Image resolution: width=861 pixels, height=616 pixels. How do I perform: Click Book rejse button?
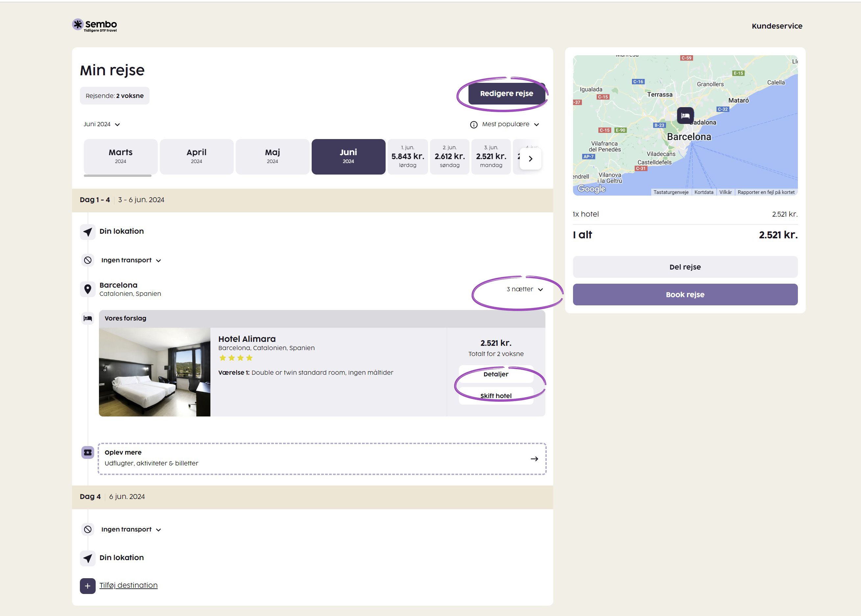click(x=685, y=295)
